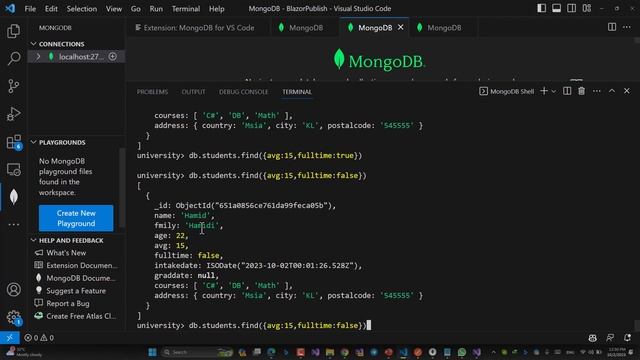Click Create New Playground button
The width and height of the screenshot is (640, 360).
[x=76, y=218]
